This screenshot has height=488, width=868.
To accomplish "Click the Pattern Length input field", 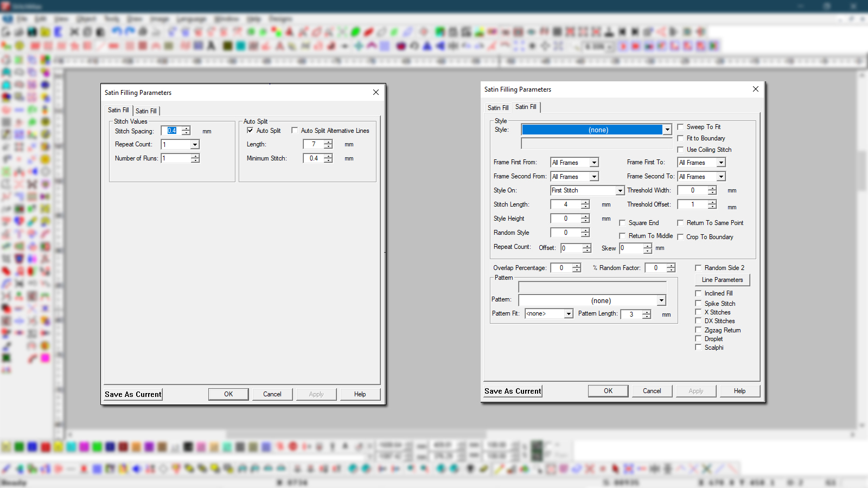I will (631, 314).
